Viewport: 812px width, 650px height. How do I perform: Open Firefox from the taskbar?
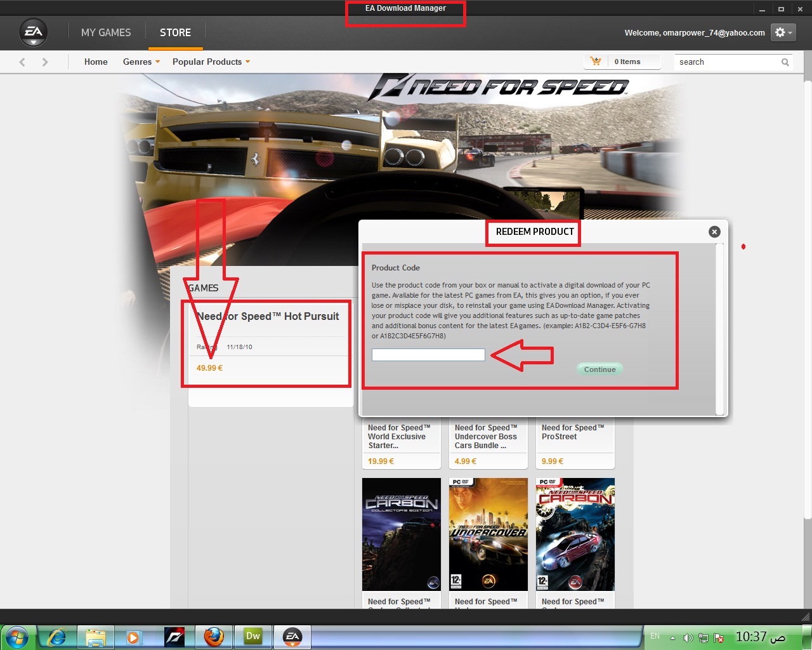(214, 637)
